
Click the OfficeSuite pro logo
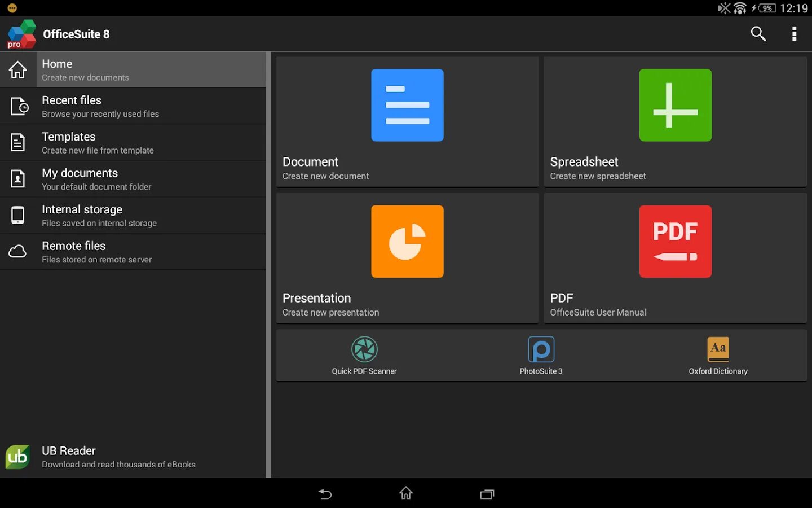pyautogui.click(x=20, y=33)
